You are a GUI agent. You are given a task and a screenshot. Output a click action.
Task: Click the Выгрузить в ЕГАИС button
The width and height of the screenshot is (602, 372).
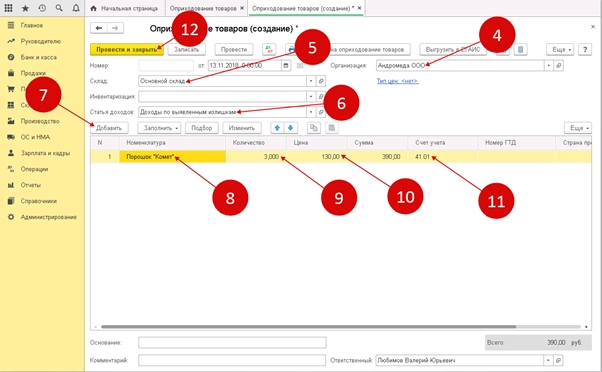[453, 50]
